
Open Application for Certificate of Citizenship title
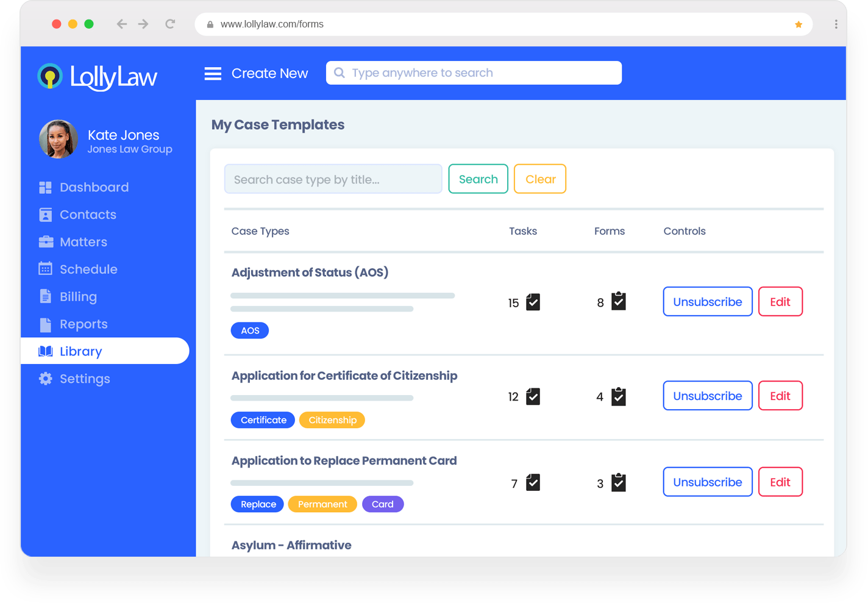[344, 376]
